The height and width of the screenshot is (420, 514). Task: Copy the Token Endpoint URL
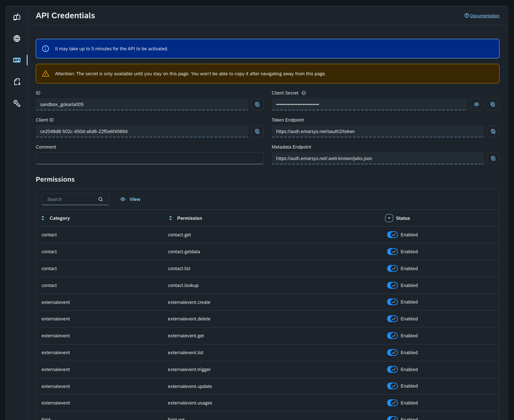(493, 131)
